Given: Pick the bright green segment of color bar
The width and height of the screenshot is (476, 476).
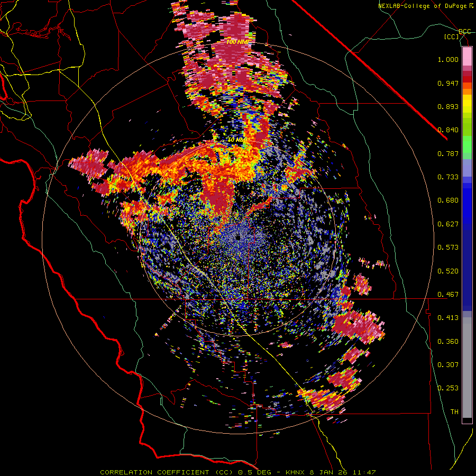Looking at the screenshot, I should click(467, 144).
